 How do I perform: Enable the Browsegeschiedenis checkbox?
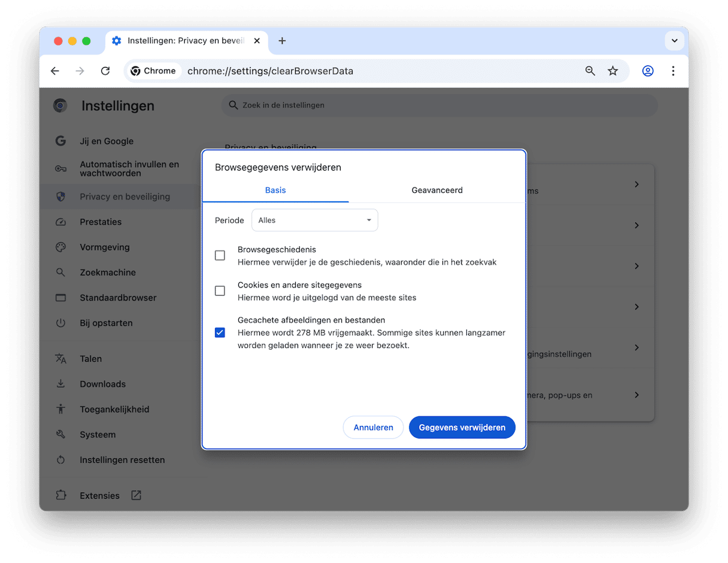point(220,256)
